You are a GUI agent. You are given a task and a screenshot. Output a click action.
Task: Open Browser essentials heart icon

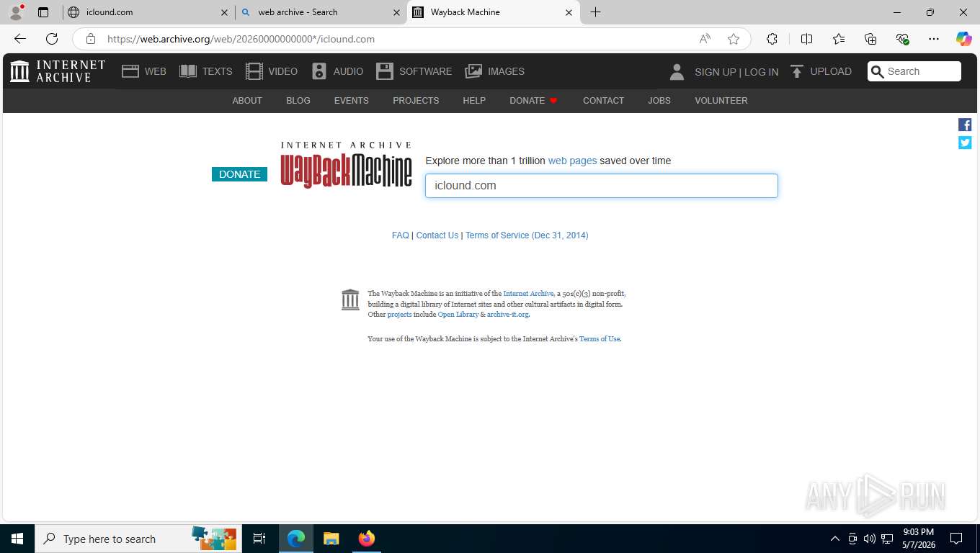tap(902, 39)
